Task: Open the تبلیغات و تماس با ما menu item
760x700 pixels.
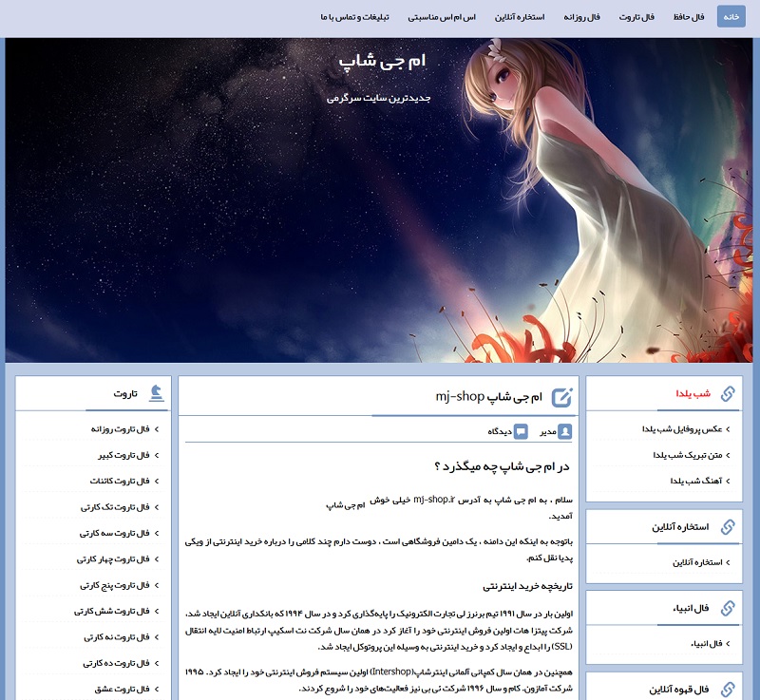Action: pos(354,17)
